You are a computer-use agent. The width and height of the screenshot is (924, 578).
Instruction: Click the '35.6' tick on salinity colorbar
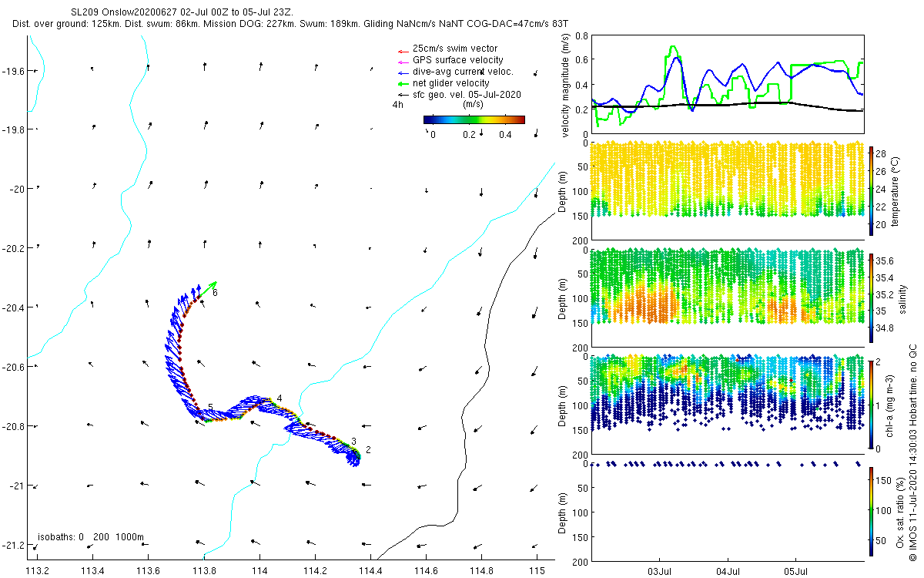885,261
